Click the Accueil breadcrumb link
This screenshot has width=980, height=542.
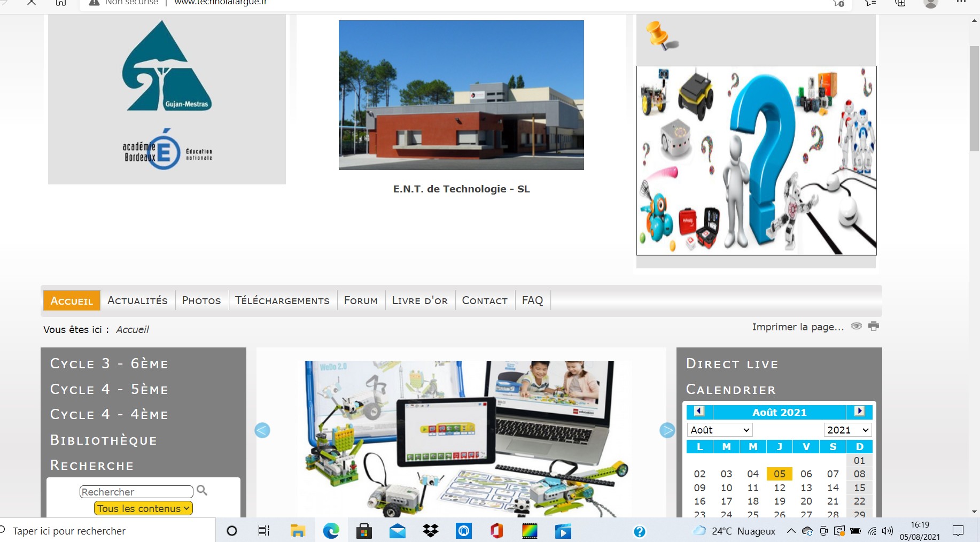pos(133,329)
